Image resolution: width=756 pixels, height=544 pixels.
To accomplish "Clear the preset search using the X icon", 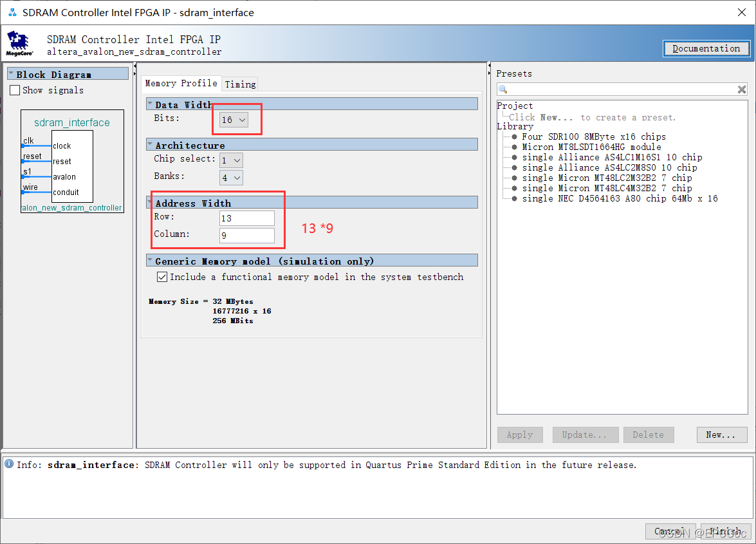I will coord(741,89).
